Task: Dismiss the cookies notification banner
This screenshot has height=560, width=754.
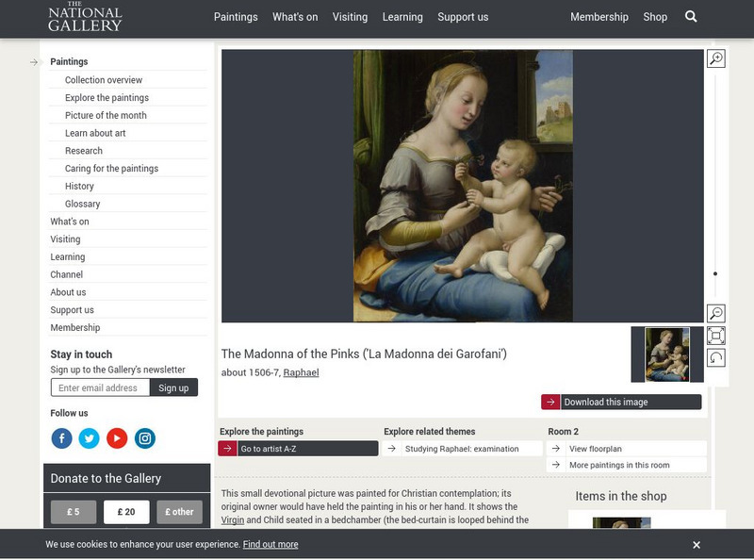Action: click(x=697, y=543)
